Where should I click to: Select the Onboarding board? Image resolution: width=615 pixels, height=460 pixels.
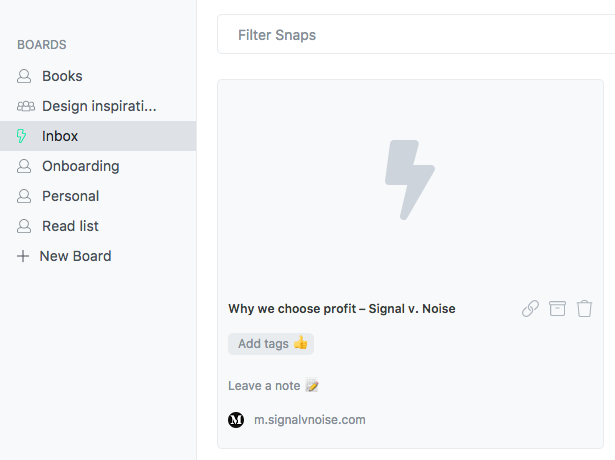coord(98,166)
